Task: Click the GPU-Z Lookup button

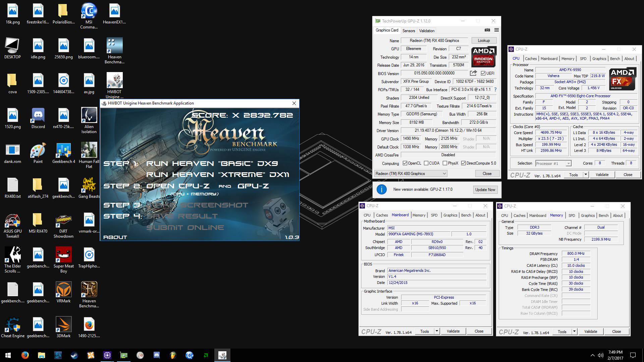Action: coord(484,41)
